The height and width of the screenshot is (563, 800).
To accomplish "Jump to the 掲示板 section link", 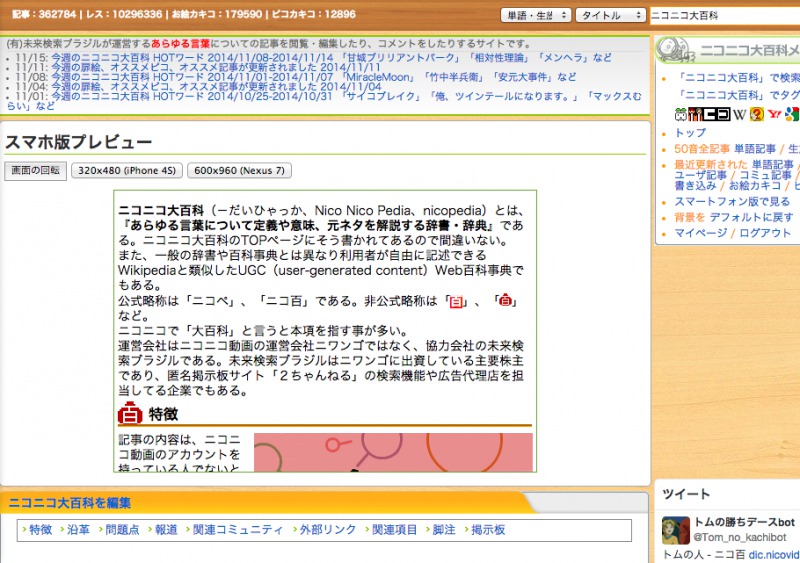I will pos(488,530).
